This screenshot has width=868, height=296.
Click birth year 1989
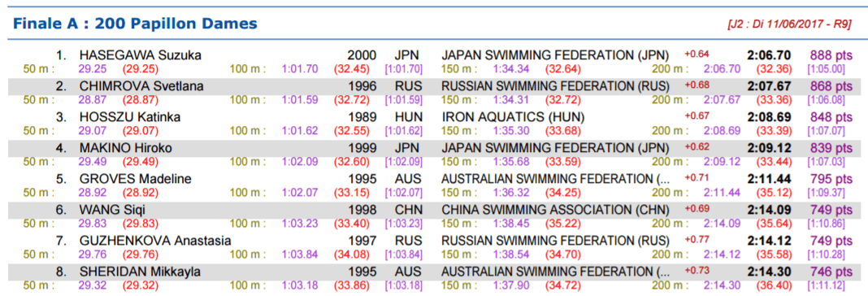click(362, 118)
